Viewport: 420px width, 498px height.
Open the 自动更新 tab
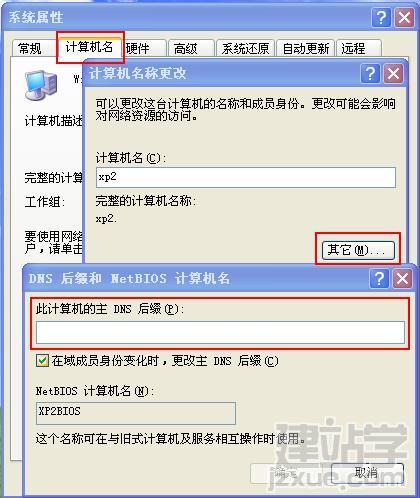pyautogui.click(x=305, y=49)
